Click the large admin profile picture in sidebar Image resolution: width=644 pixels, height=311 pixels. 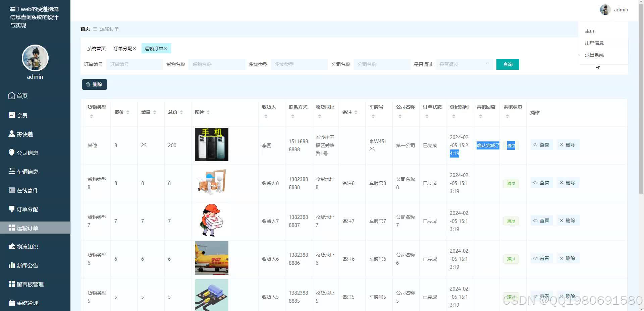(x=35, y=58)
